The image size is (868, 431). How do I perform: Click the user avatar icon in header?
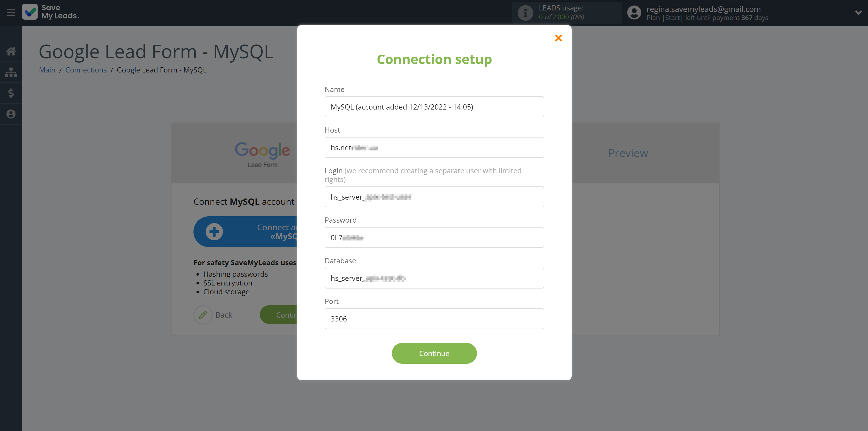634,13
